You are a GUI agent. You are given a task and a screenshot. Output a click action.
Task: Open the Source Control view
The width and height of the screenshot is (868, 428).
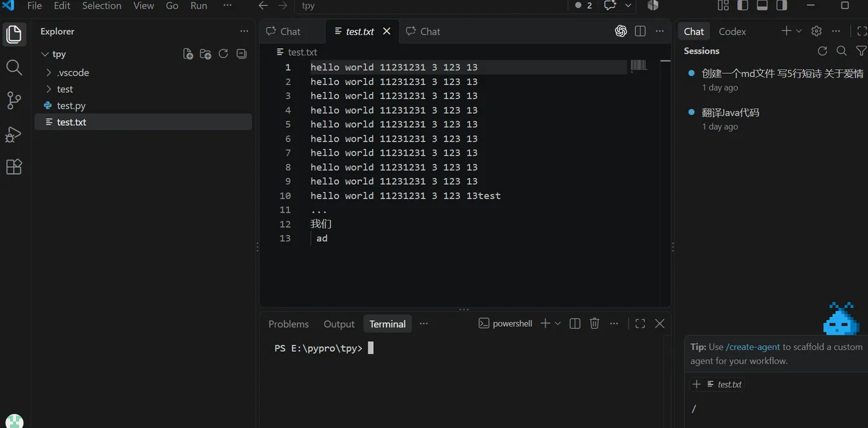tap(14, 100)
